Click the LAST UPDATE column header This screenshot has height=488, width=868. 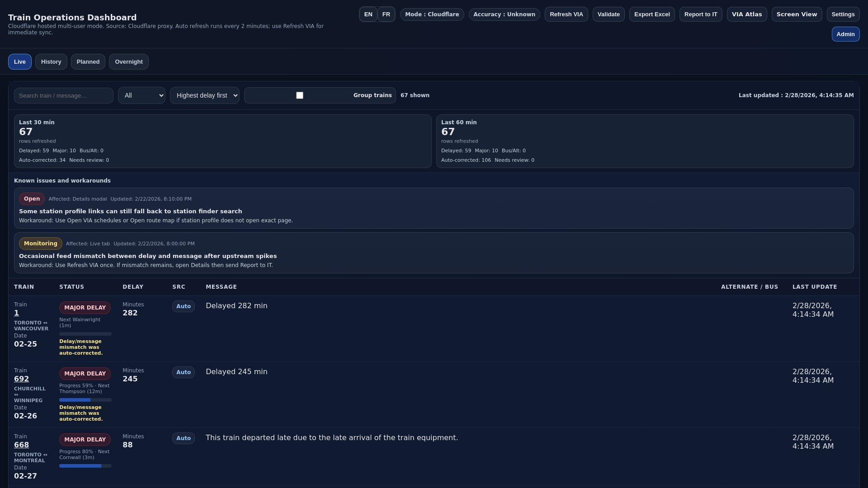[815, 287]
